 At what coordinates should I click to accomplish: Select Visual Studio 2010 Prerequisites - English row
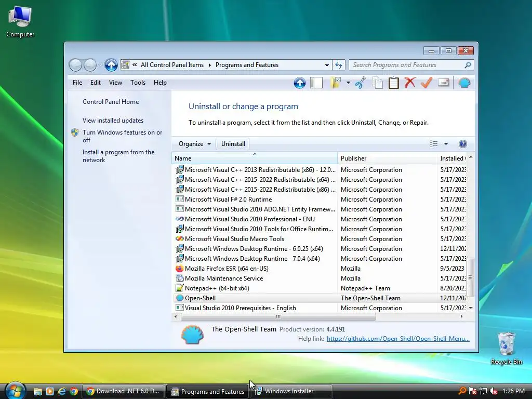320,308
